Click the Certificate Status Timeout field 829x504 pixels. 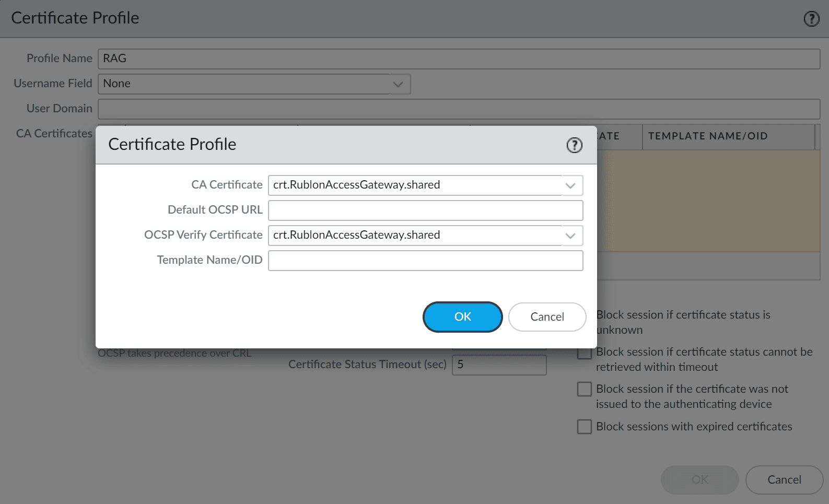click(x=499, y=365)
